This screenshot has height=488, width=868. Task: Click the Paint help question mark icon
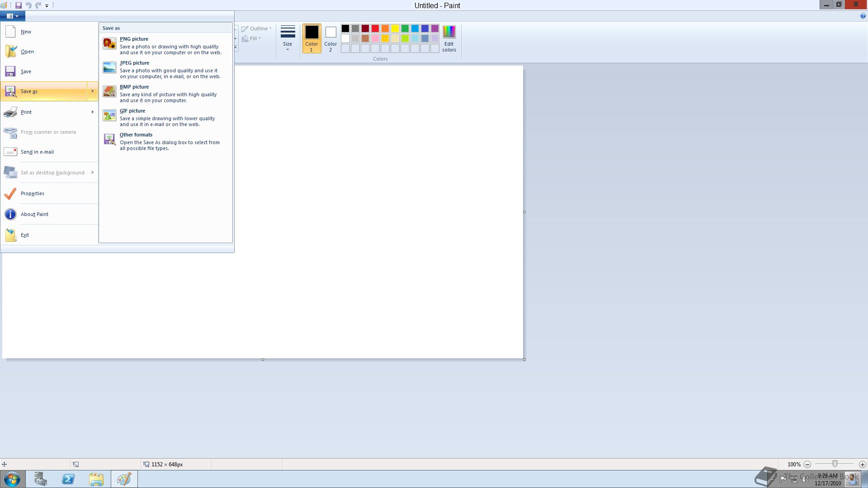point(863,16)
